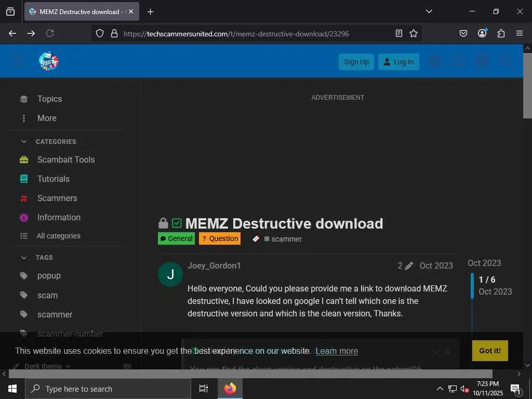The height and width of the screenshot is (399, 532).
Task: Go to Scammers category
Action: 57,198
